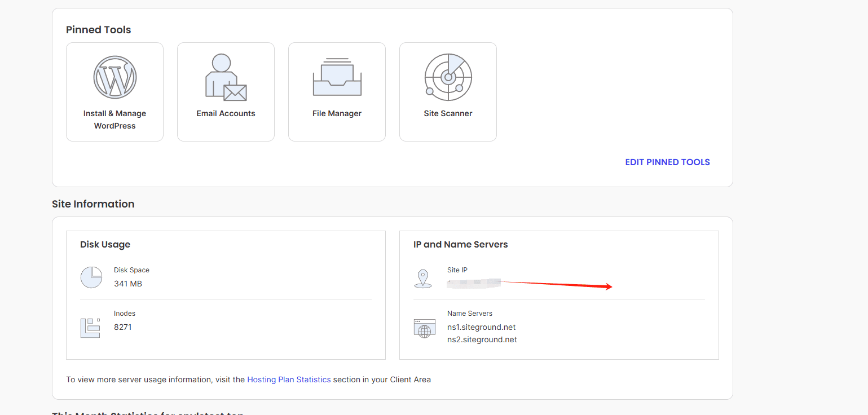This screenshot has height=415, width=868.
Task: Select ns2.siteground.net name server text
Action: click(482, 339)
